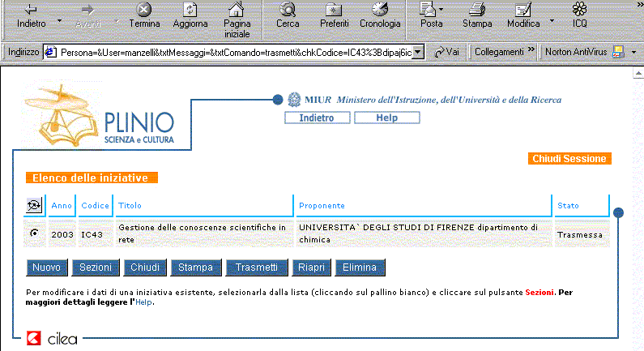This screenshot has height=351, width=644.
Task: Click the Avanti forward toolbar button
Action: [x=88, y=15]
